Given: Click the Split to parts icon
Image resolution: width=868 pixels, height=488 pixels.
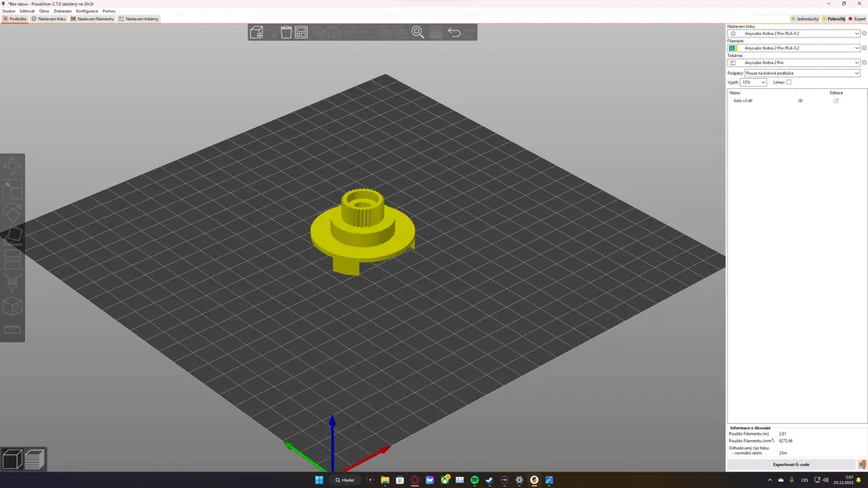Looking at the screenshot, I should click(400, 32).
